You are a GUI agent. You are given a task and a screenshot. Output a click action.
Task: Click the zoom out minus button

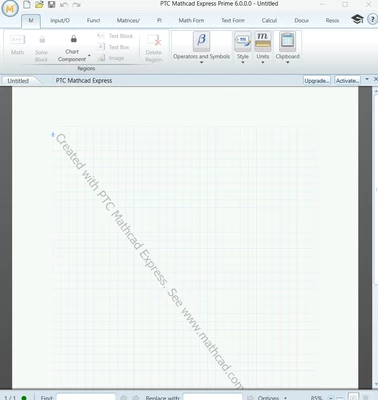pos(331,398)
